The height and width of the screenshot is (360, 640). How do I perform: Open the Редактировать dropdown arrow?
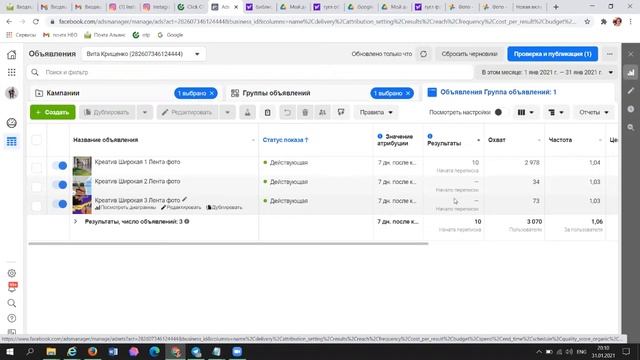[228, 112]
